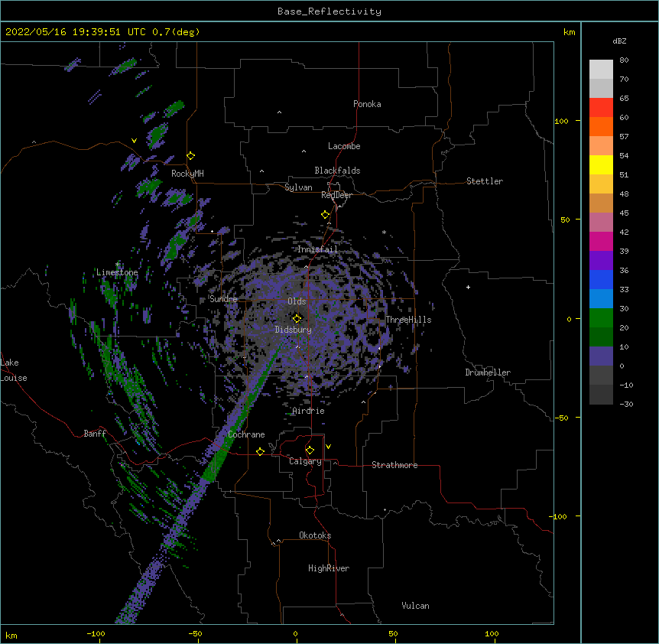
Task: Click the RockyMH map label
Action: tap(187, 174)
